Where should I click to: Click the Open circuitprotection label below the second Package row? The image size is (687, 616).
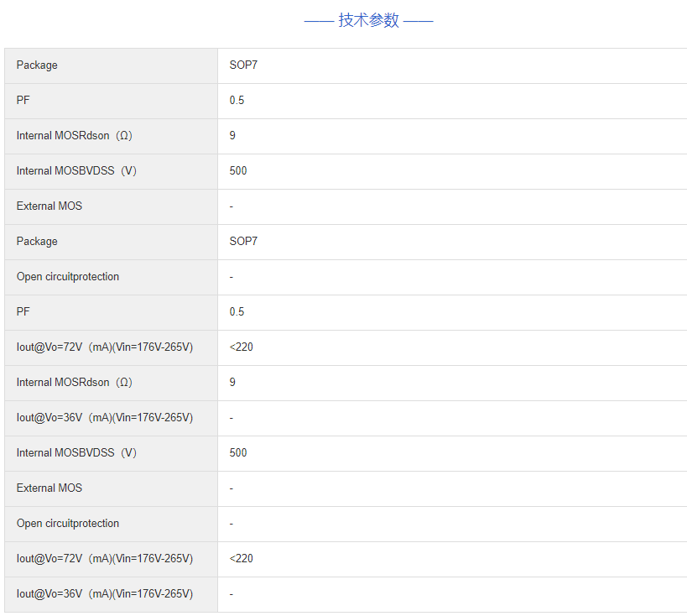coord(68,277)
